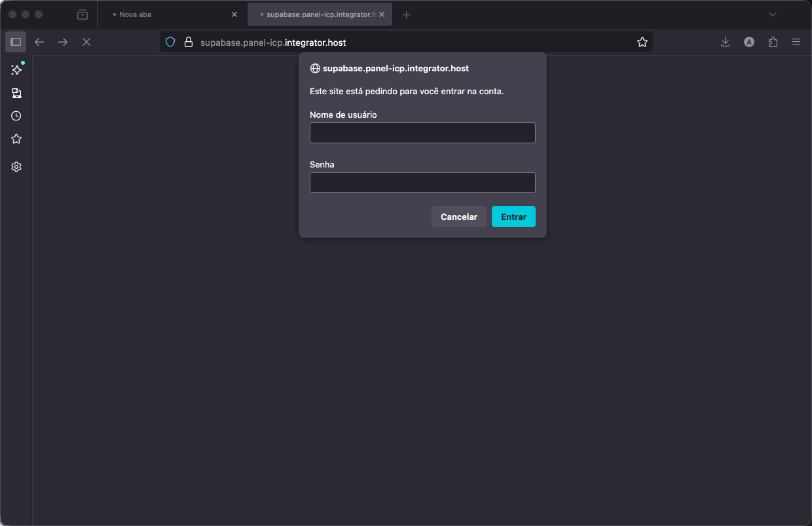Open the AI chatbot sidebar panel
812x526 pixels.
[16, 70]
